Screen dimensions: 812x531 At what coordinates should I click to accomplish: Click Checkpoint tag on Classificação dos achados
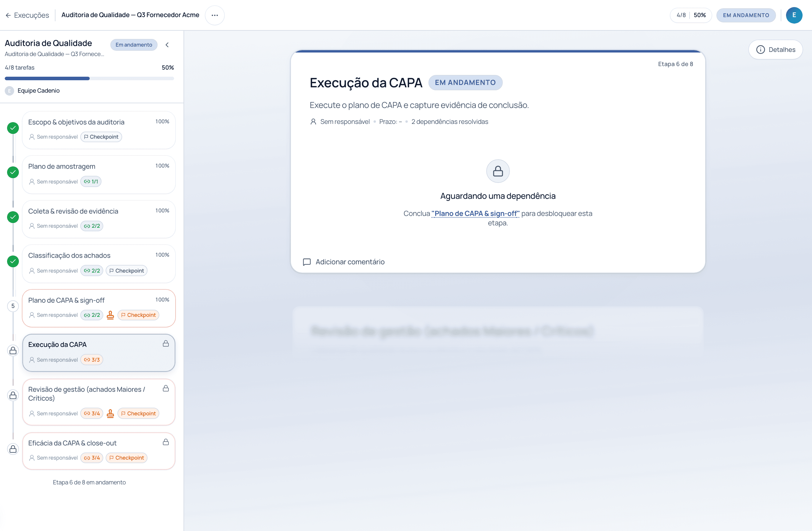[127, 271]
